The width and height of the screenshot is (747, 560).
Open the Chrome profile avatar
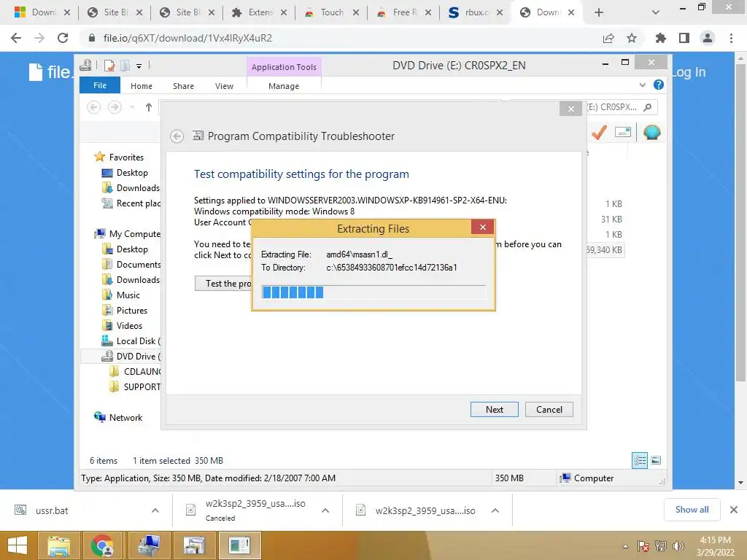tap(708, 38)
